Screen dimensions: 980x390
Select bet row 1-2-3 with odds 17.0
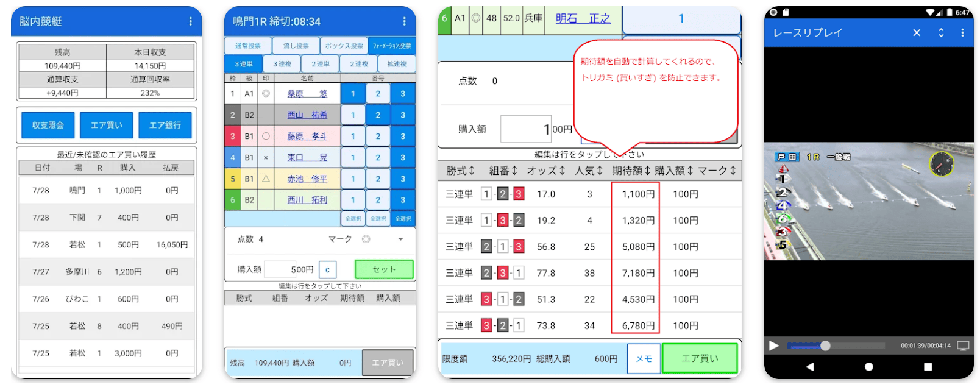point(590,194)
